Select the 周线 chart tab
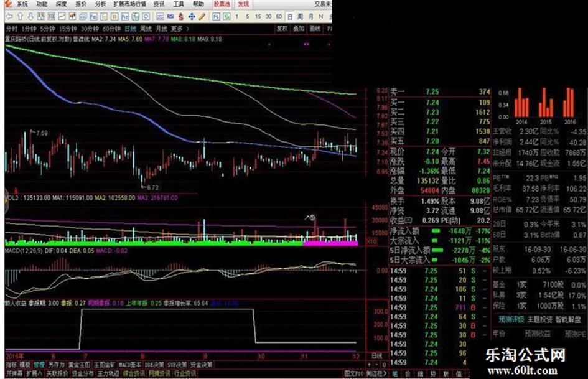 pyautogui.click(x=146, y=29)
